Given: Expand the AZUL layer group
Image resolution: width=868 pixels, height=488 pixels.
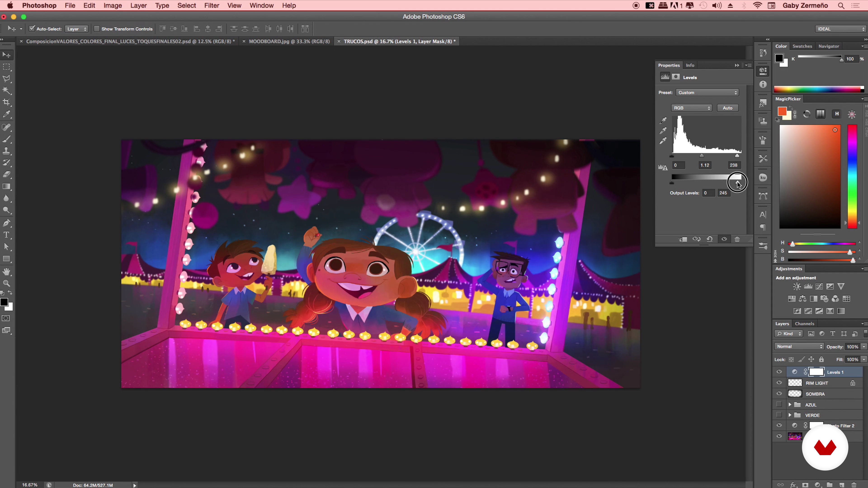Looking at the screenshot, I should pyautogui.click(x=790, y=404).
